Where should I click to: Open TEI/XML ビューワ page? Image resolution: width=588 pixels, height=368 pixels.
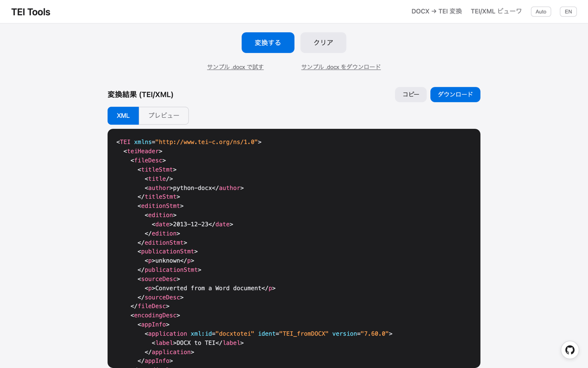point(496,11)
